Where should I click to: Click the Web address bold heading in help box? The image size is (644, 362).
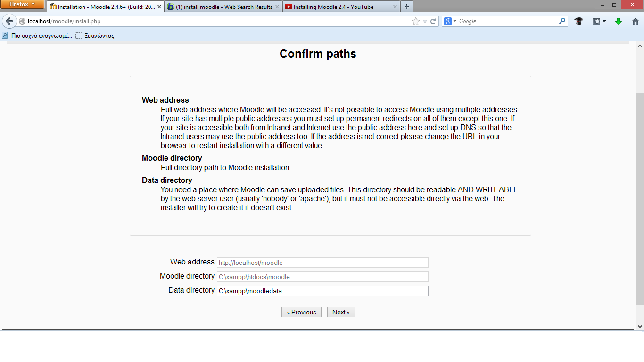pyautogui.click(x=165, y=100)
